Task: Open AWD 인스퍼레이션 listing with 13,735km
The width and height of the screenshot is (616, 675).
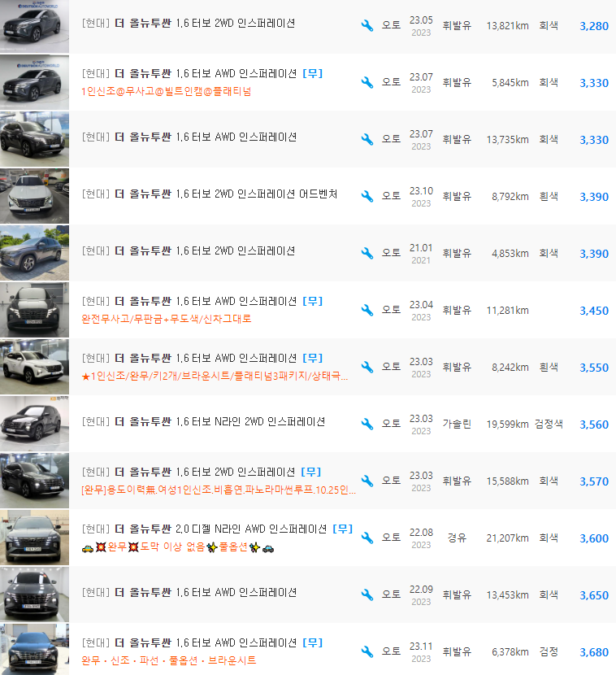Action: tap(189, 137)
